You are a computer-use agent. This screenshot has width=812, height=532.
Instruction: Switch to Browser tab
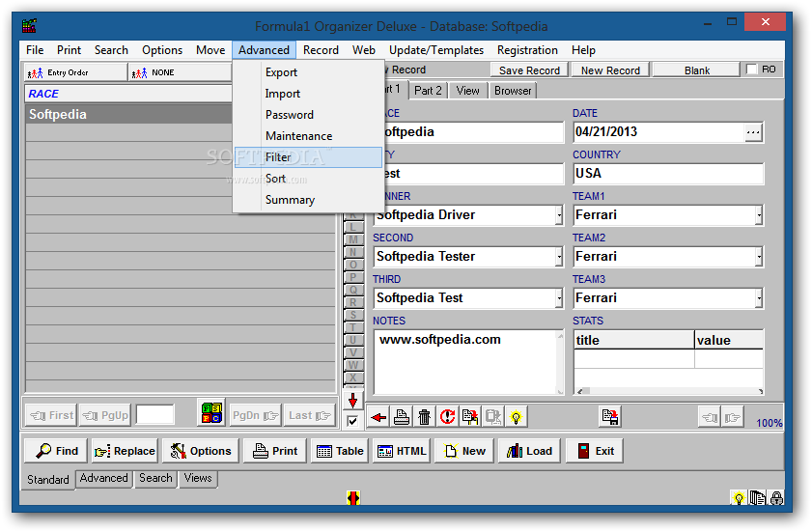tap(513, 91)
